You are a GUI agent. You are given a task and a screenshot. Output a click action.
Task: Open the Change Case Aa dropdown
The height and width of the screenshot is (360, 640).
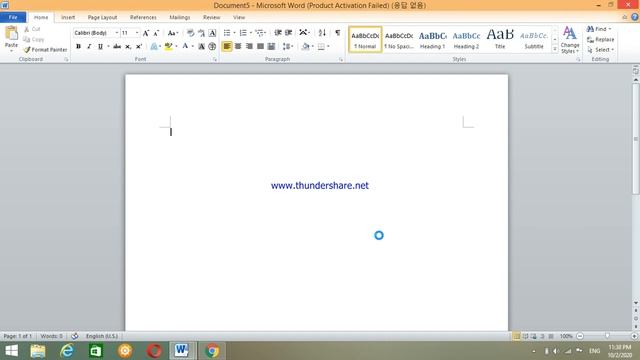(x=173, y=33)
